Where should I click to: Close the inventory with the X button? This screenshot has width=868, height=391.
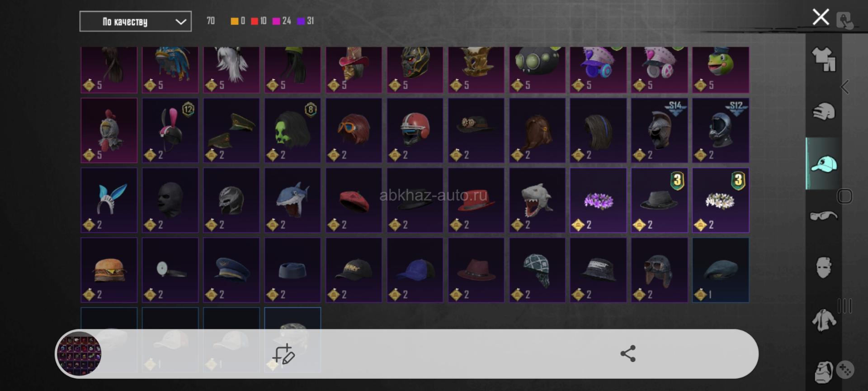(821, 17)
